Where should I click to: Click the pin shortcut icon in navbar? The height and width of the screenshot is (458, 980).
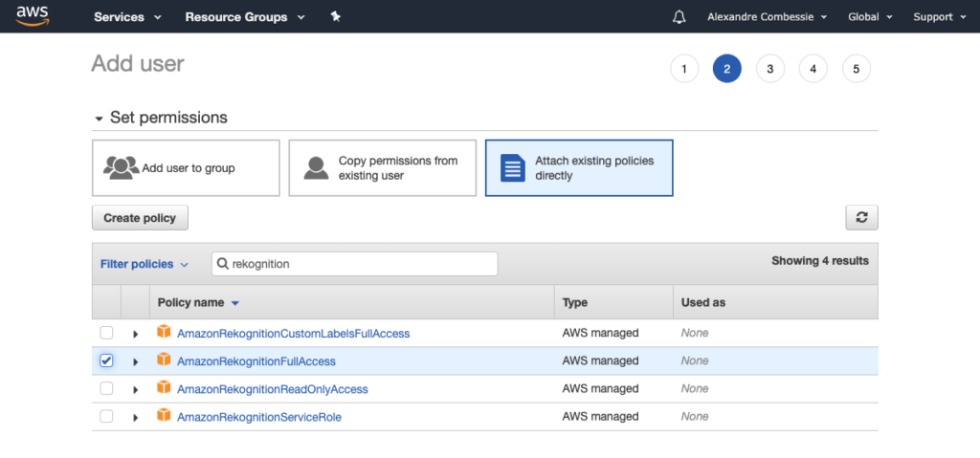pyautogui.click(x=336, y=17)
